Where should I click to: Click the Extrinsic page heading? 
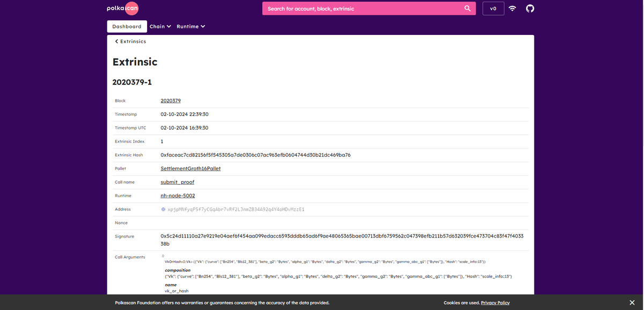(135, 62)
